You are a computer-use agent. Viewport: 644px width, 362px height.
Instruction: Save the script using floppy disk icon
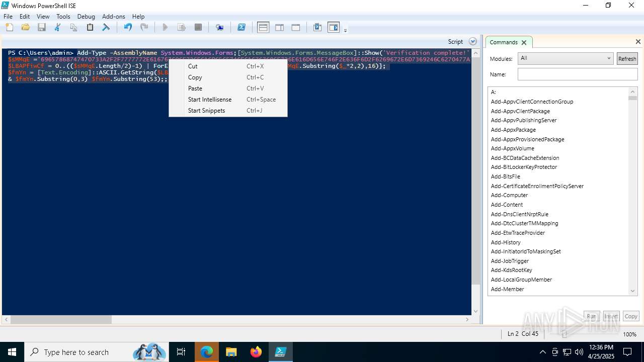[x=42, y=28]
